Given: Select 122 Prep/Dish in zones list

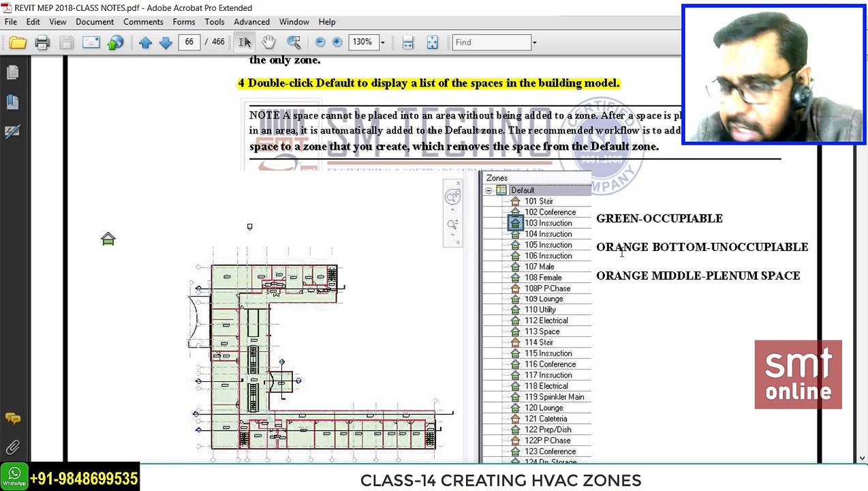Looking at the screenshot, I should [x=548, y=430].
